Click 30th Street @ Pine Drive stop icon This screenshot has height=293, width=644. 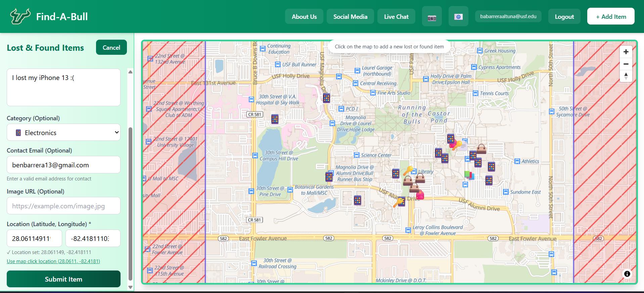(251, 191)
